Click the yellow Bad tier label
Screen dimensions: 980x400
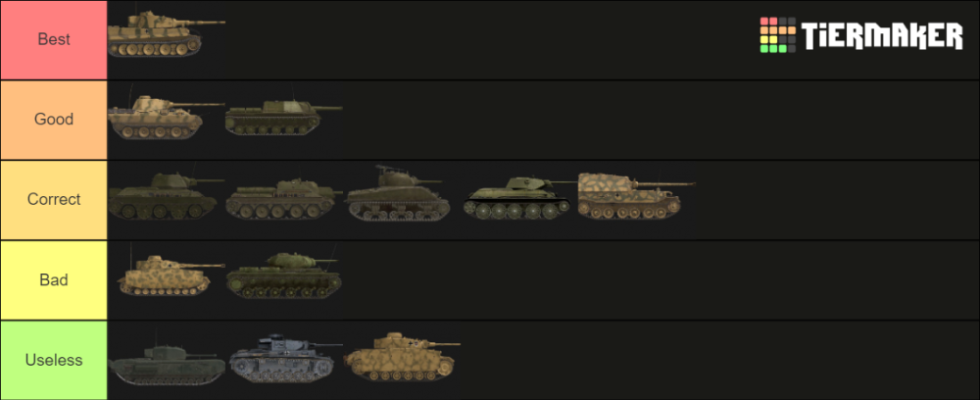pyautogui.click(x=54, y=279)
